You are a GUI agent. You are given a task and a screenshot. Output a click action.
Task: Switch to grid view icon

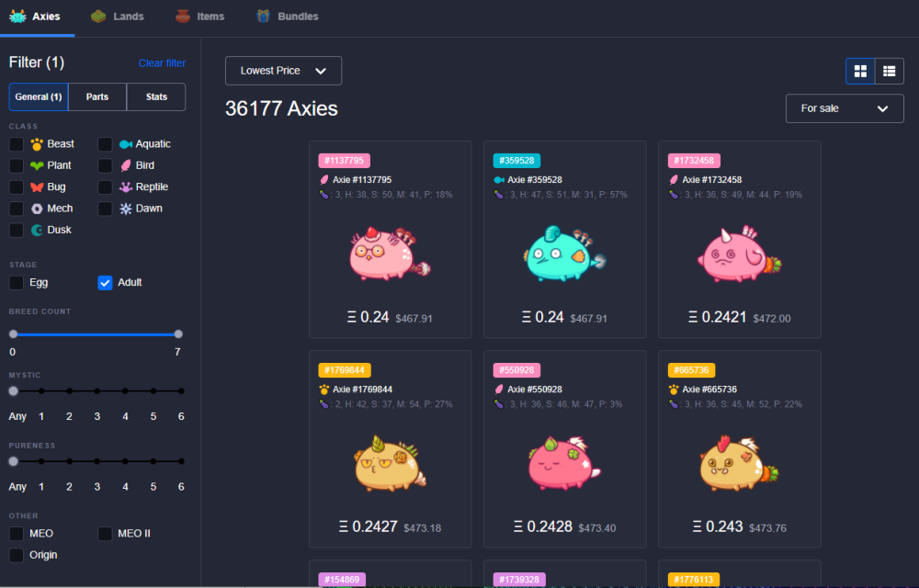click(x=860, y=72)
